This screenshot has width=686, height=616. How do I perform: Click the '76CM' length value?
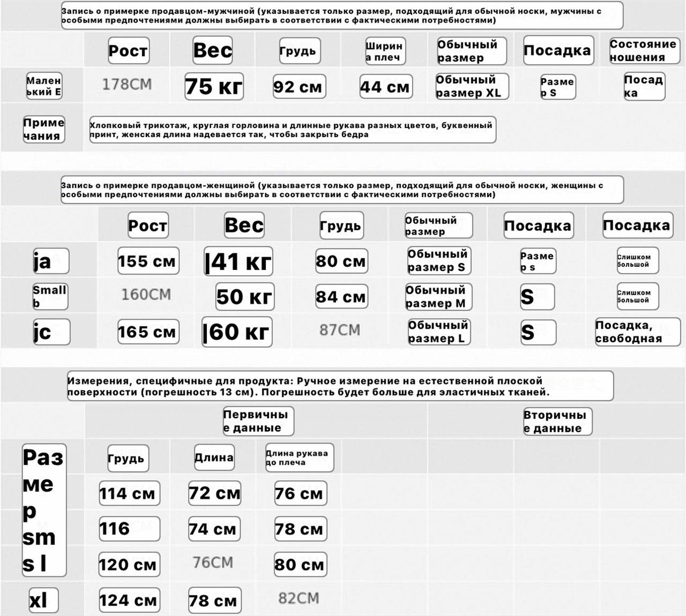click(x=213, y=563)
